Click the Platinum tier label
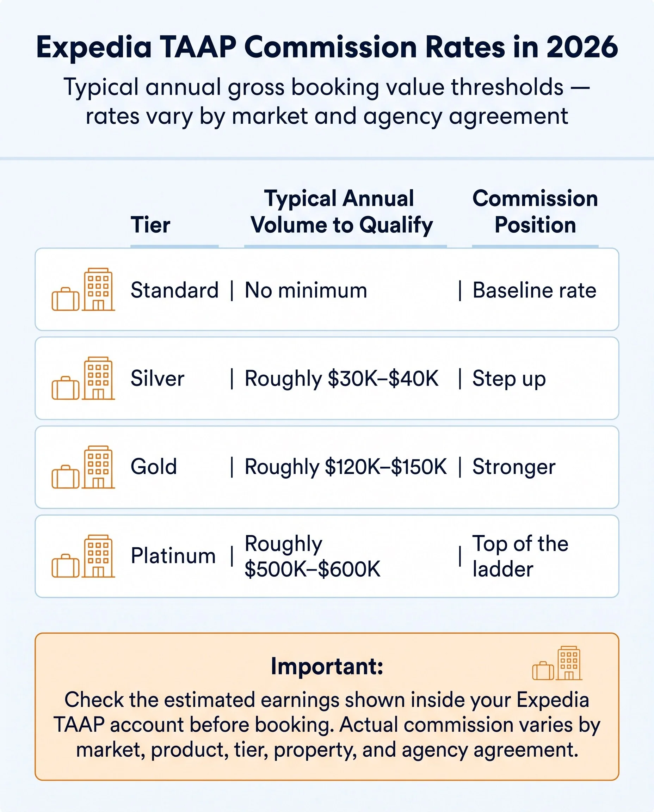This screenshot has width=654, height=812. coord(173,556)
